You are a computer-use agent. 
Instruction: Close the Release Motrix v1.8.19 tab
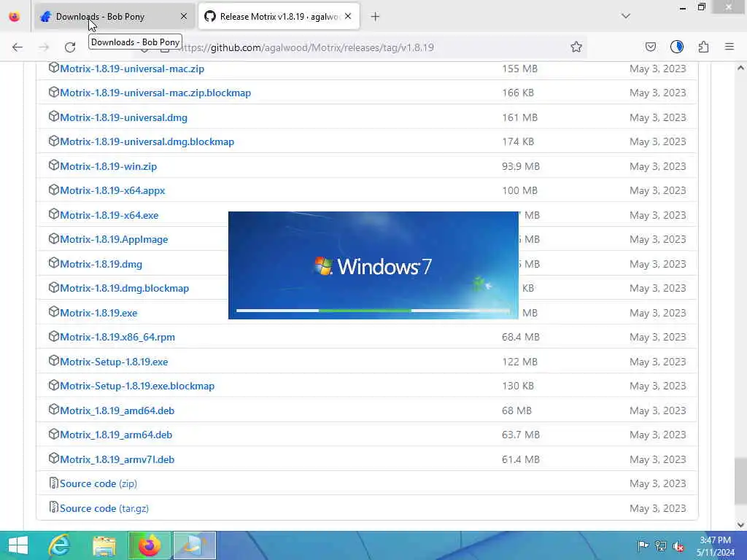(348, 17)
